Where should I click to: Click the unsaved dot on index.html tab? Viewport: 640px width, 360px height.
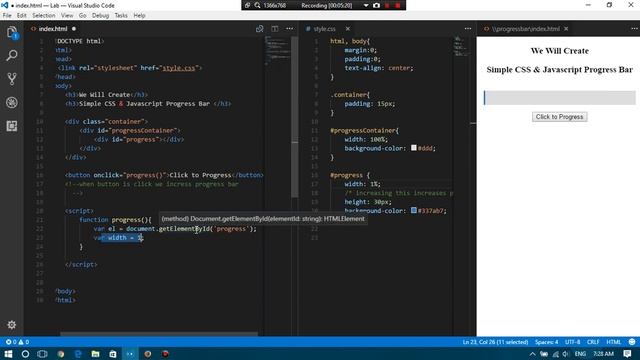click(x=74, y=29)
